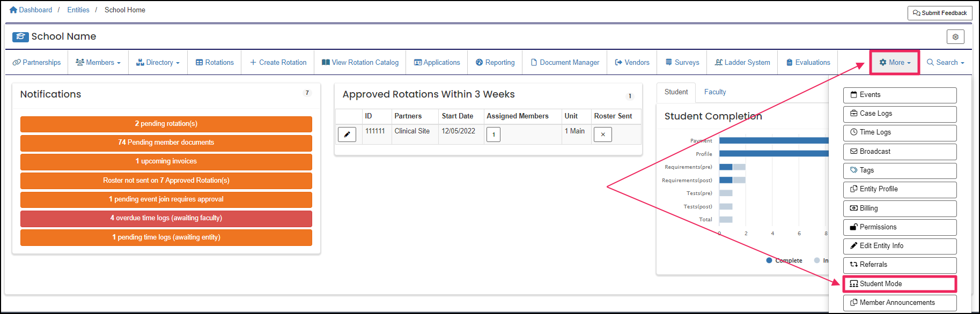Open the Rotations page
The height and width of the screenshot is (314, 980).
pyautogui.click(x=215, y=62)
